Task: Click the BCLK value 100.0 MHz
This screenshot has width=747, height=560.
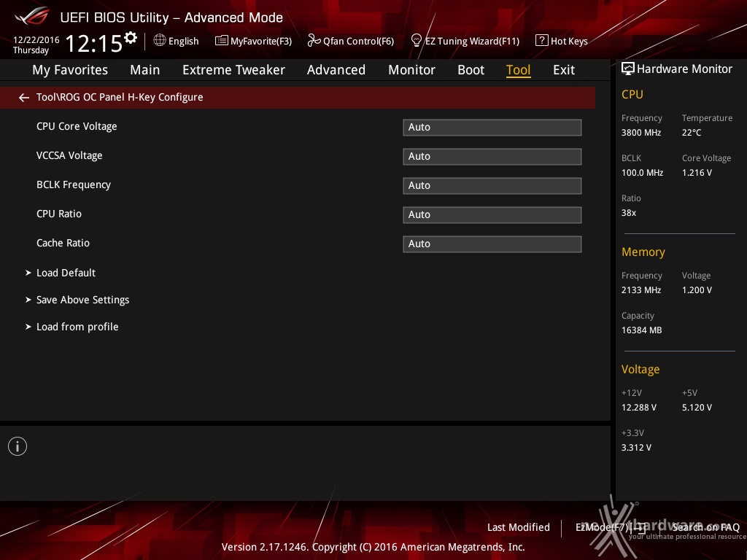Action: [642, 173]
